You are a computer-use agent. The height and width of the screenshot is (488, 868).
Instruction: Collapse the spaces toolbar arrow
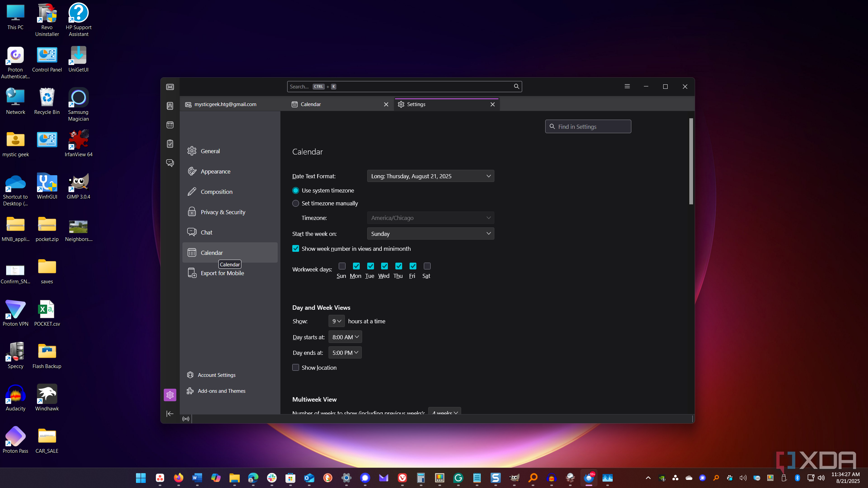[x=170, y=413]
